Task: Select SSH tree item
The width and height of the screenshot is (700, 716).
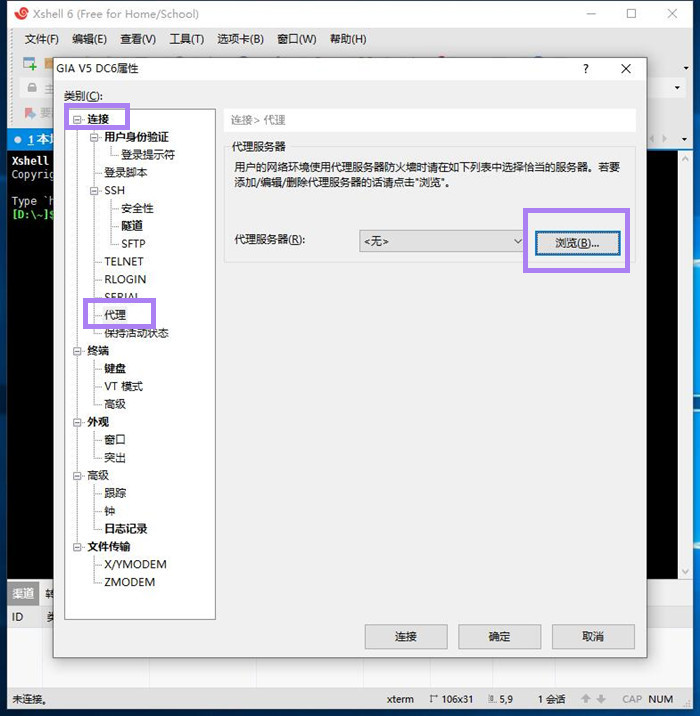Action: [x=115, y=190]
